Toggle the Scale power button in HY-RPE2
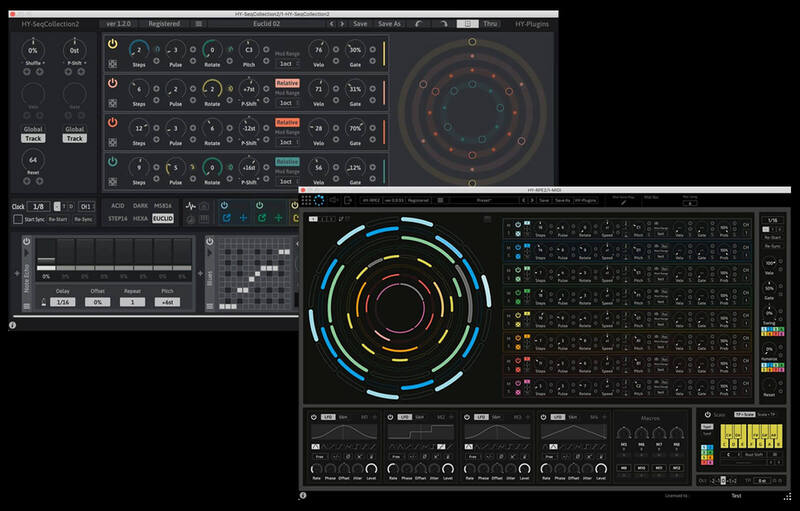The width and height of the screenshot is (800, 511). (704, 414)
